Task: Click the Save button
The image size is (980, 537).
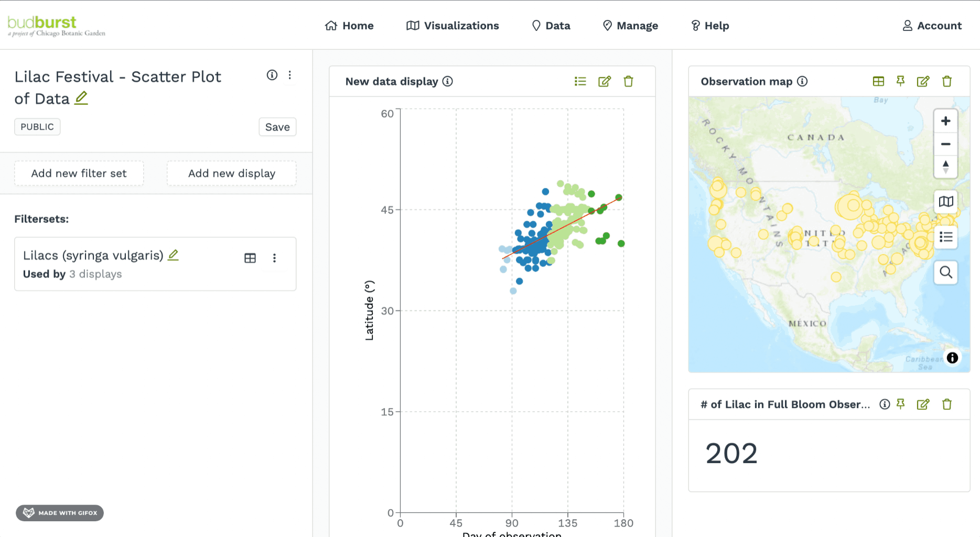Action: point(277,127)
